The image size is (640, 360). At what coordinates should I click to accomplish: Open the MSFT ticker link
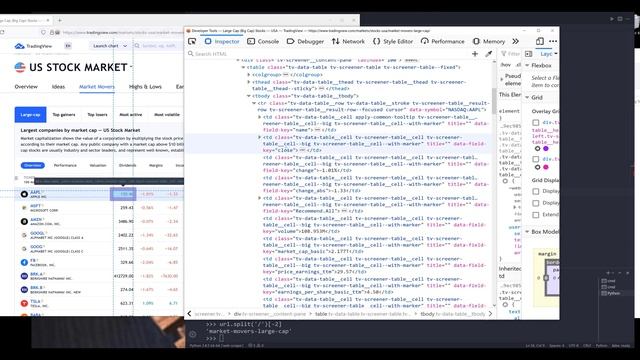[x=36, y=206]
